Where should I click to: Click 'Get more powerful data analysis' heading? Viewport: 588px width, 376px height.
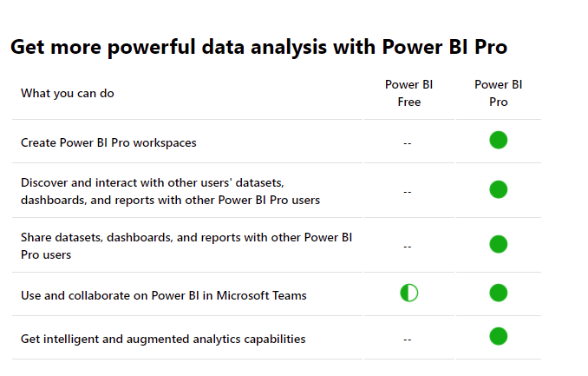tap(258, 48)
